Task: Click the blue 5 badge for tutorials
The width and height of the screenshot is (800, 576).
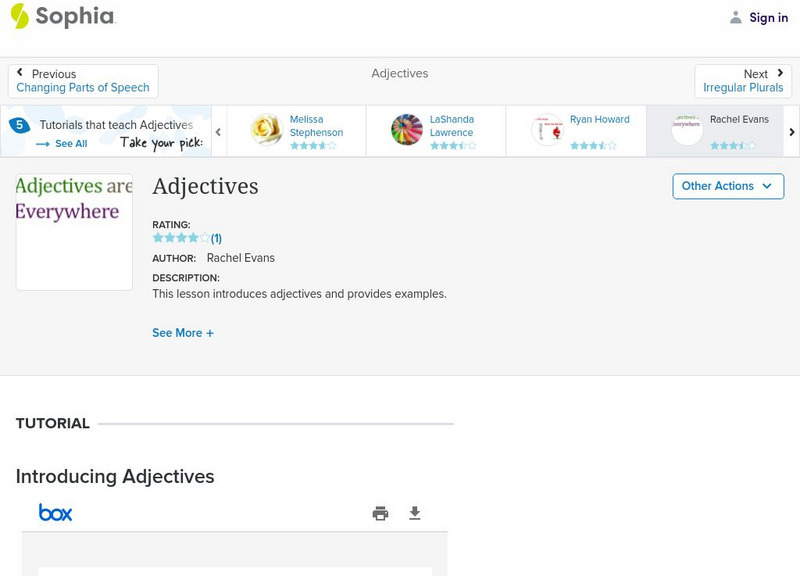Action: tap(17, 124)
